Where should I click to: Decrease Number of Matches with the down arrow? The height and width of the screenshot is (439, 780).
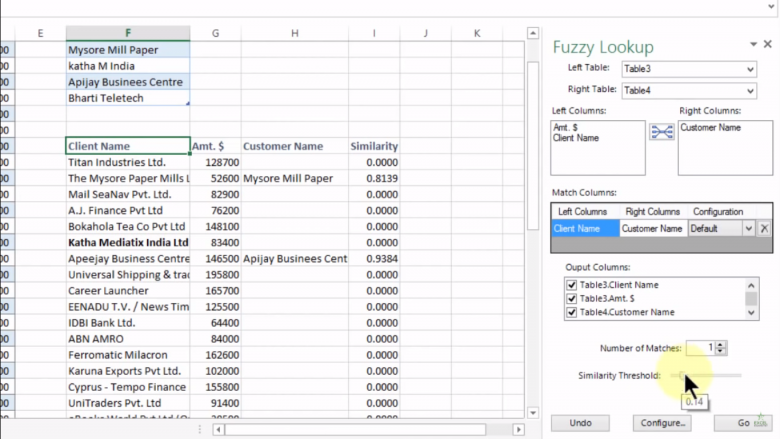pos(721,351)
